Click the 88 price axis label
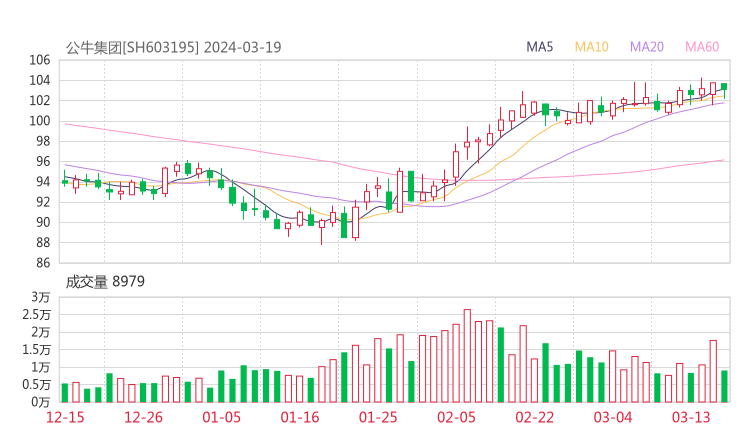 point(43,243)
